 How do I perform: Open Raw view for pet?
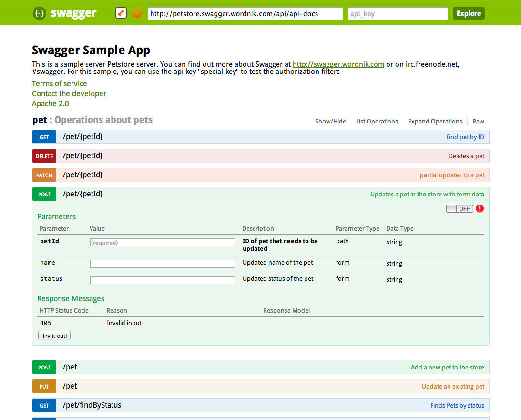click(478, 121)
